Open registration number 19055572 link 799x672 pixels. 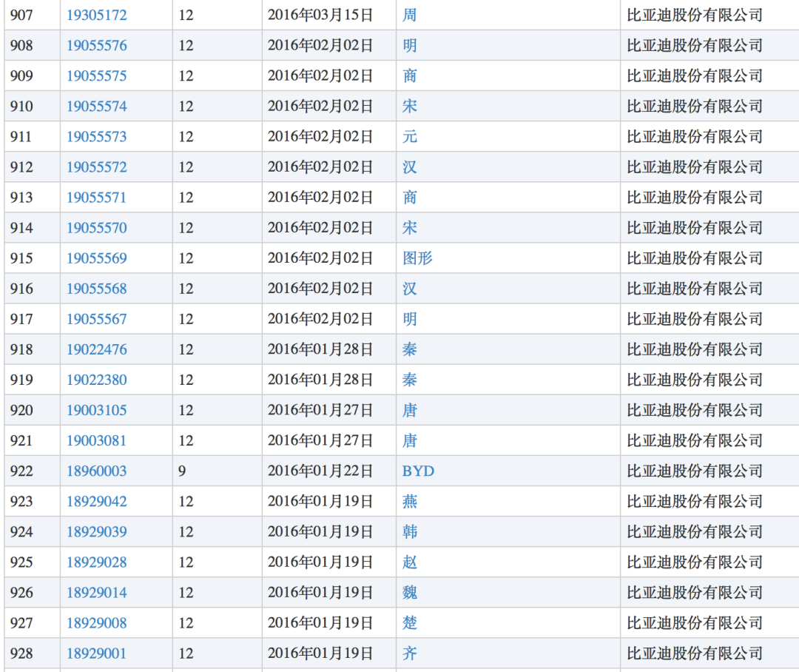(97, 167)
